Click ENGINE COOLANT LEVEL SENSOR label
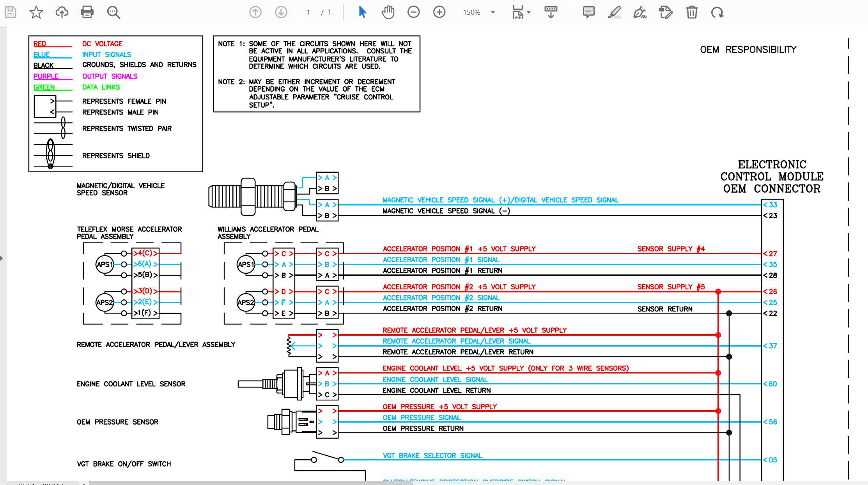This screenshot has height=485, width=868. [x=131, y=384]
